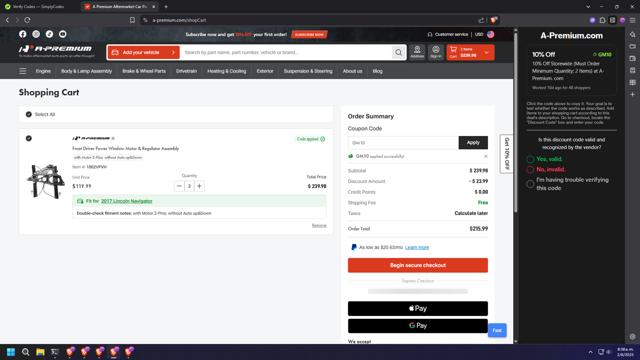The image size is (640, 360).
Task: Open Body & Lamp Assembly menu
Action: tap(86, 71)
